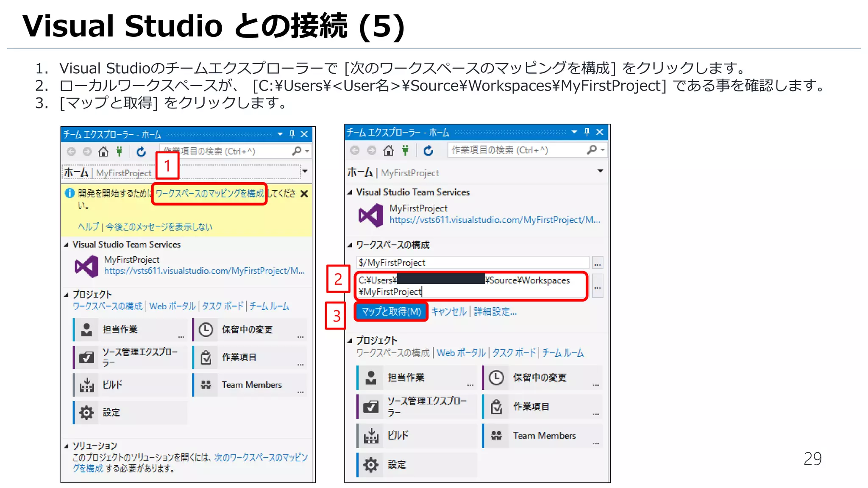The image size is (868, 488).
Task: Open 保留中の変更 tile in left panel
Action: coord(249,330)
